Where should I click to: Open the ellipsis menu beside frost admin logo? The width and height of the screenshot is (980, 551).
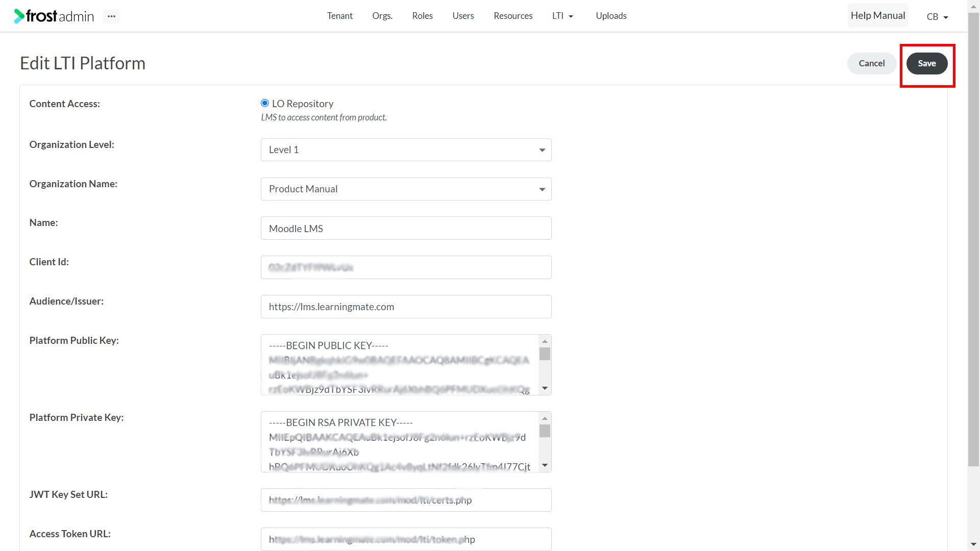click(x=111, y=16)
